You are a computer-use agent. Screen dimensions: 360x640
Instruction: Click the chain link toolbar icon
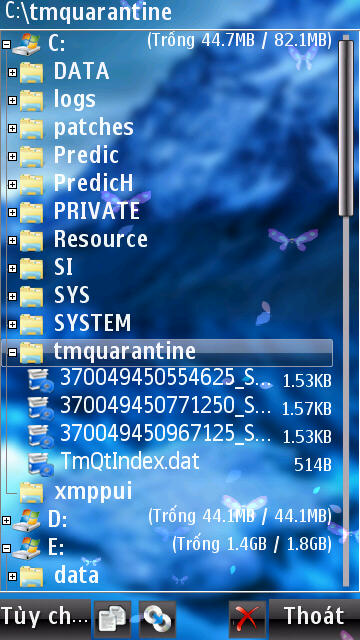[158, 620]
